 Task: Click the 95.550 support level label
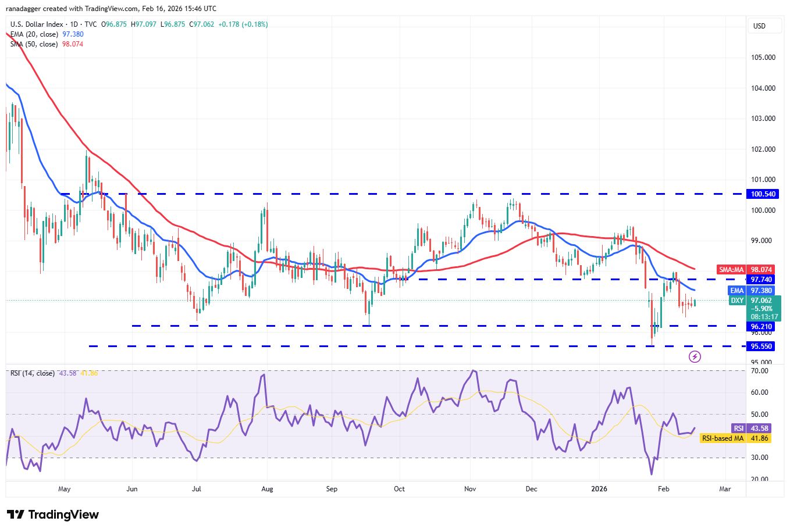coord(761,346)
